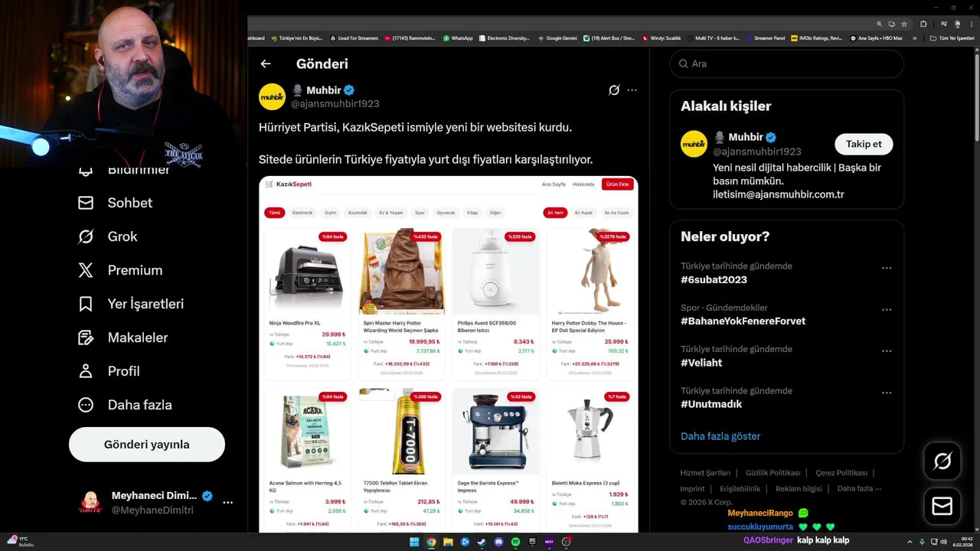Open the three-dot menu on Muhbir's post
The image size is (980, 551).
(632, 90)
